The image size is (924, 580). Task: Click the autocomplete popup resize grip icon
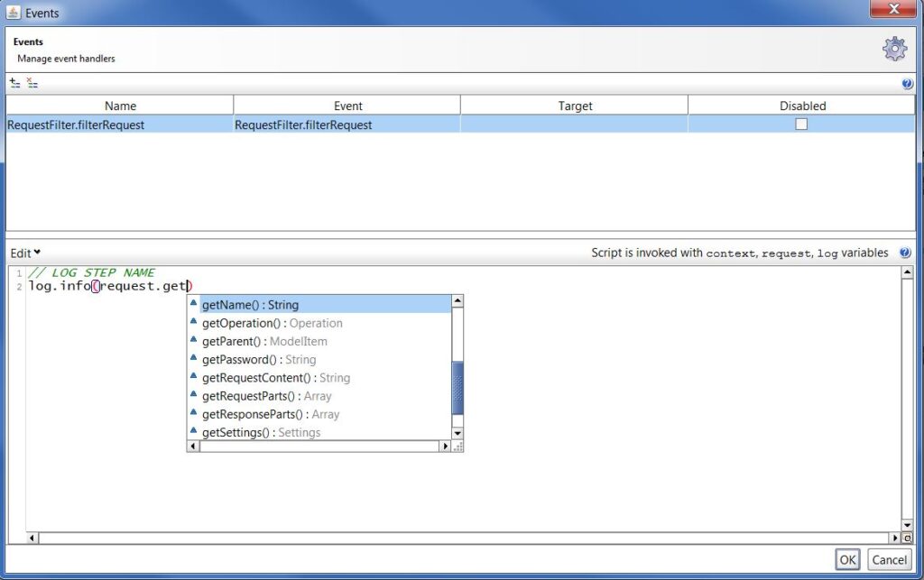click(x=457, y=447)
